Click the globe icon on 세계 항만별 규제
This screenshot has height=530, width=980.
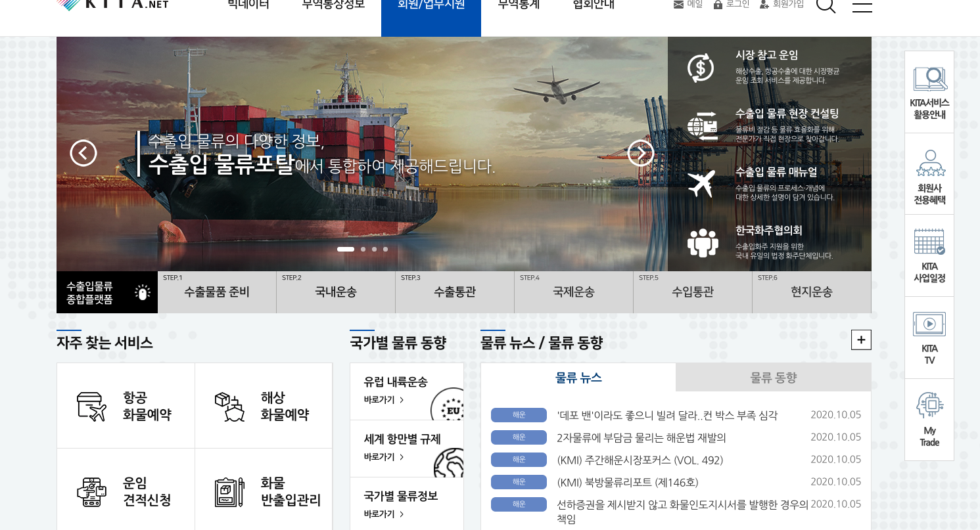coord(449,462)
